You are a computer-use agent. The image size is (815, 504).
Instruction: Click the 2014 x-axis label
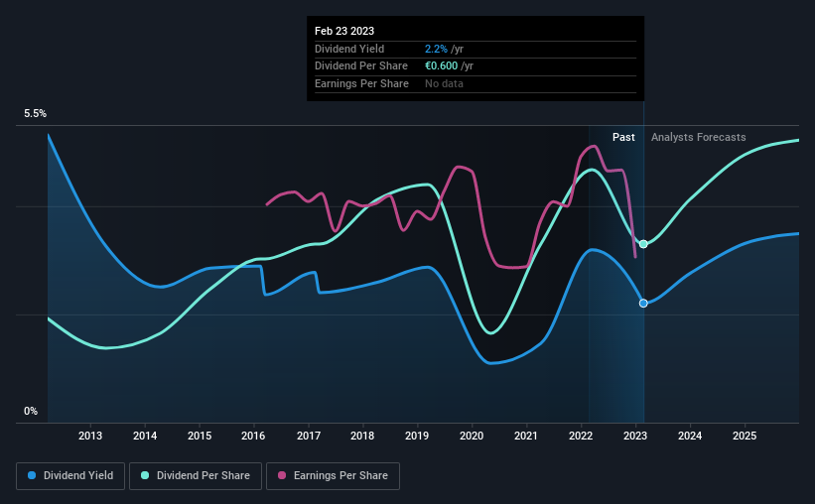(145, 436)
